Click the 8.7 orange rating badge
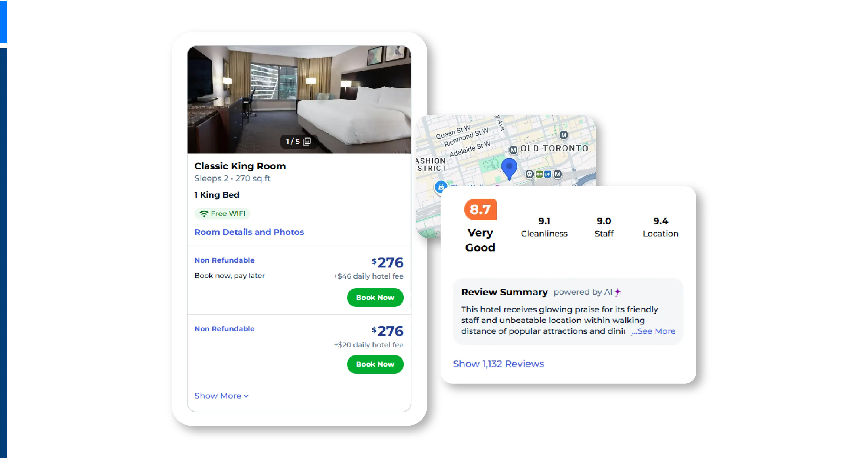 480,210
